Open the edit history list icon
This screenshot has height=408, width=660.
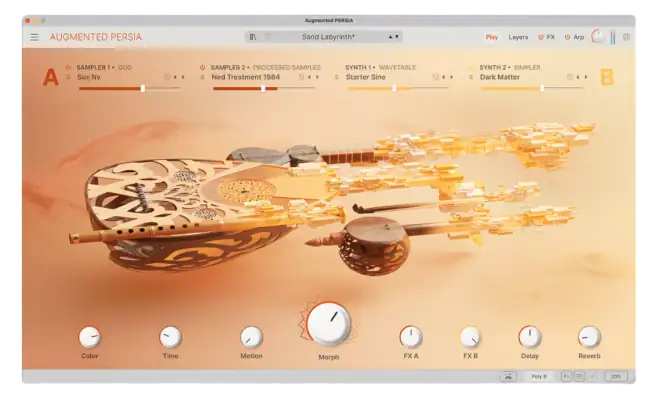tap(579, 376)
